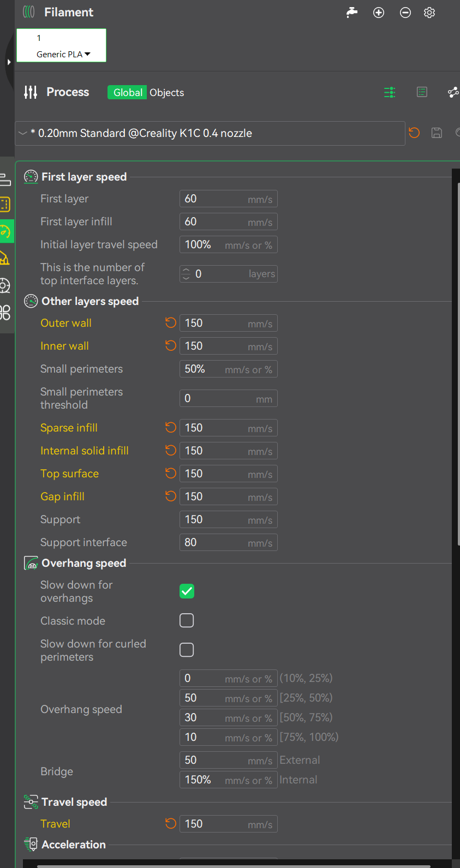Image resolution: width=460 pixels, height=868 pixels.
Task: Toggle advanced settings mode icon in Process header
Action: click(x=390, y=92)
